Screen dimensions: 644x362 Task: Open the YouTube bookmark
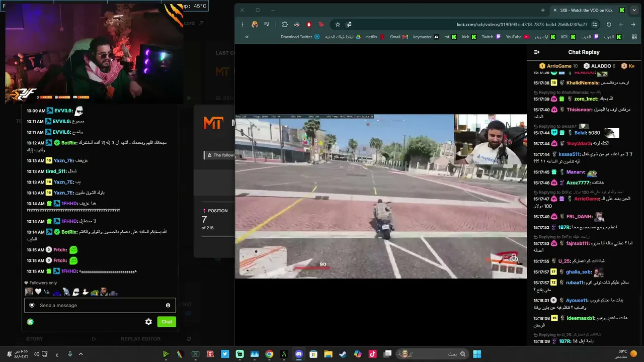(x=517, y=37)
